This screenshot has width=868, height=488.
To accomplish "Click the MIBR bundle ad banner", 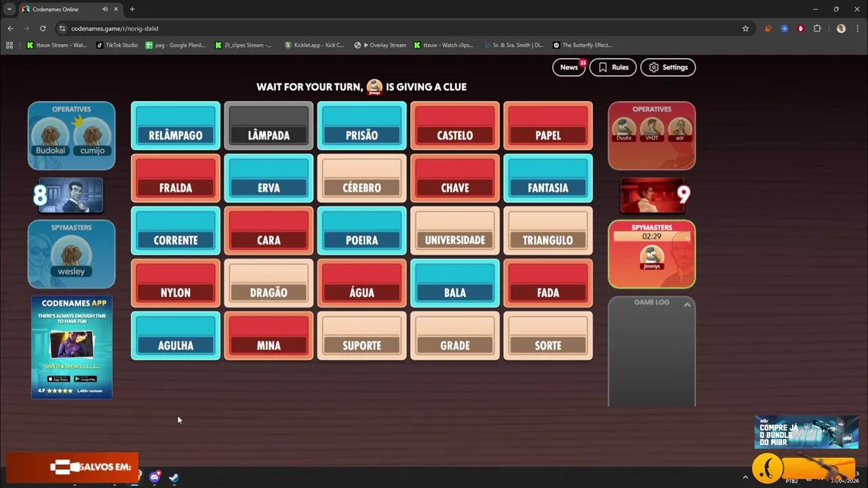I will pyautogui.click(x=806, y=432).
